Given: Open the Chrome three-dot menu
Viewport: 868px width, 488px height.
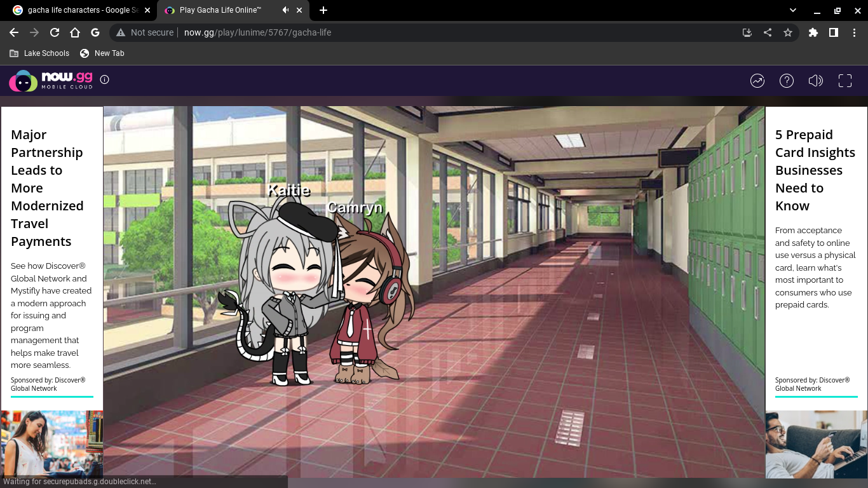Looking at the screenshot, I should (x=854, y=32).
